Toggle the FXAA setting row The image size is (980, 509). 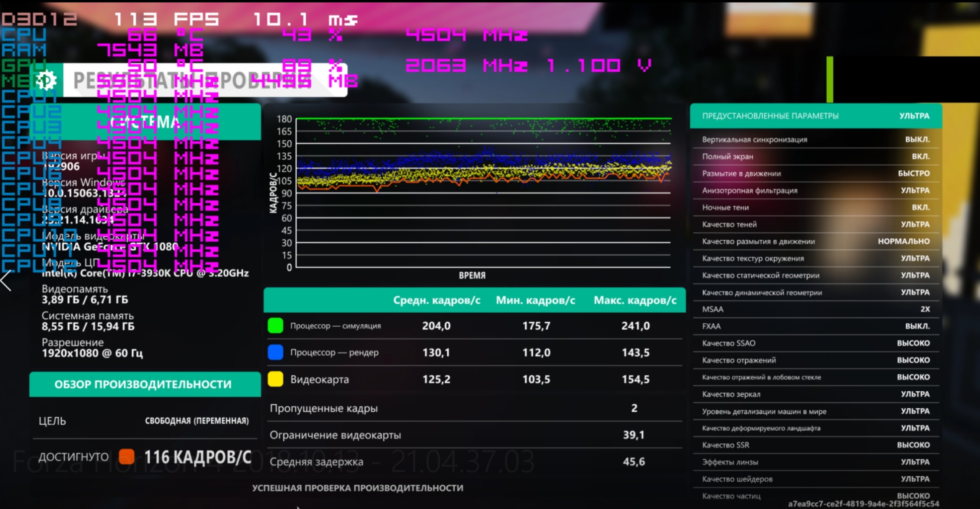815,326
